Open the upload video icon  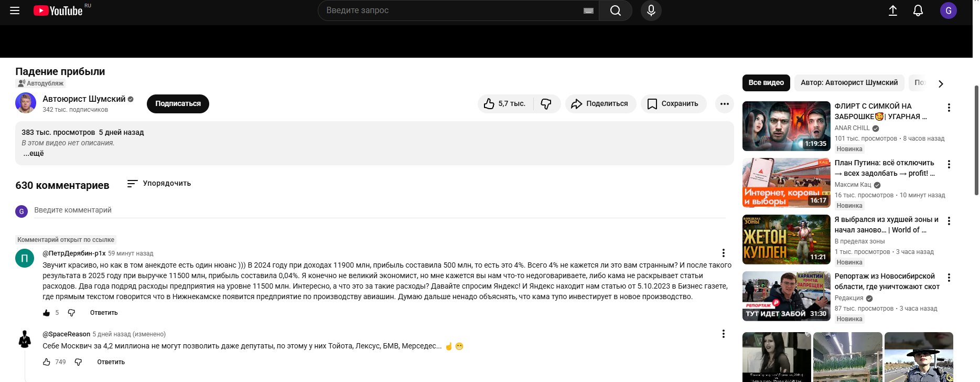pos(892,10)
